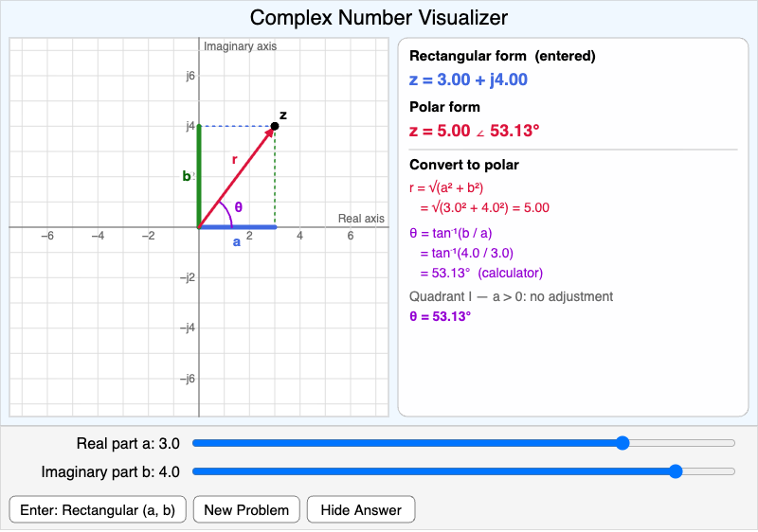Adjust the Imaginary part b slider handle

(x=676, y=471)
